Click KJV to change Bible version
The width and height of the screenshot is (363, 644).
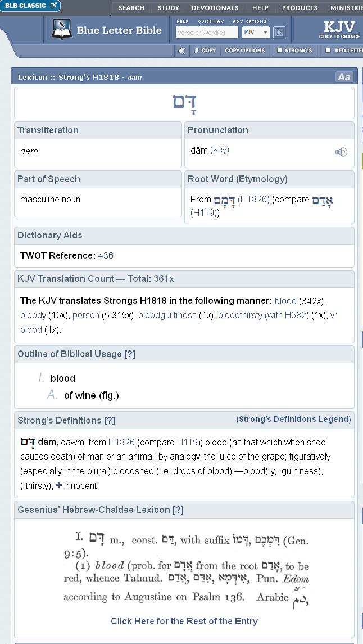(x=339, y=29)
